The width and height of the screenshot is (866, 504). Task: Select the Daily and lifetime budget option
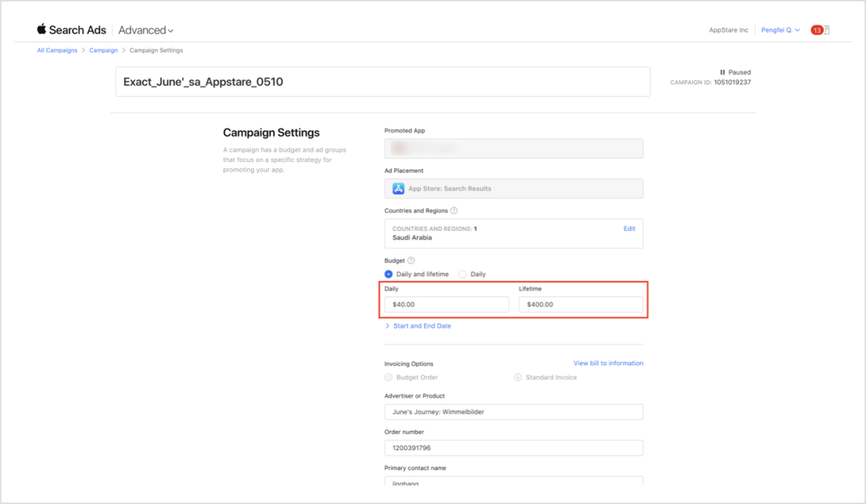[389, 274]
